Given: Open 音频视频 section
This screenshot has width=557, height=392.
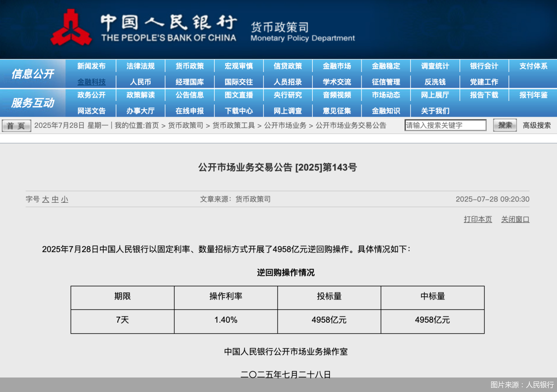Looking at the screenshot, I should coord(337,95).
